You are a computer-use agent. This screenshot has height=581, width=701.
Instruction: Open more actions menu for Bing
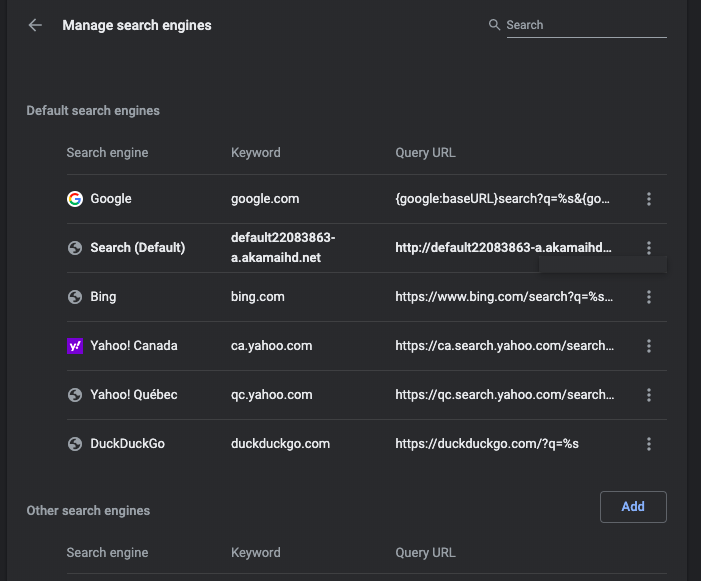[x=649, y=297]
